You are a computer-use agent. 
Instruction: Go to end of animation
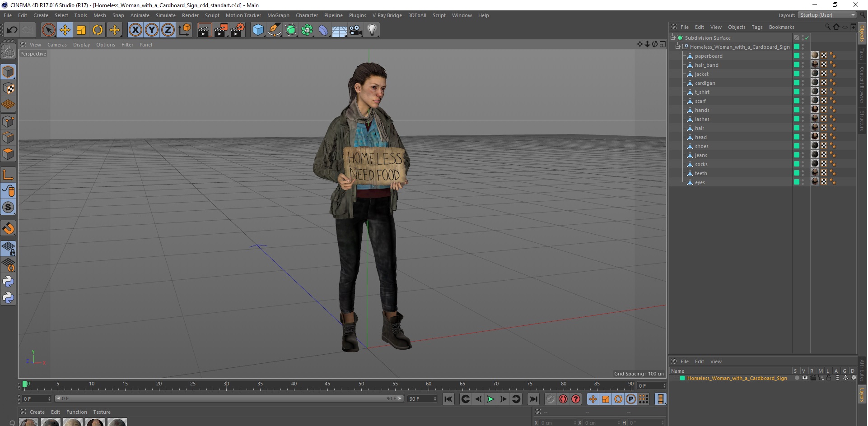(533, 399)
